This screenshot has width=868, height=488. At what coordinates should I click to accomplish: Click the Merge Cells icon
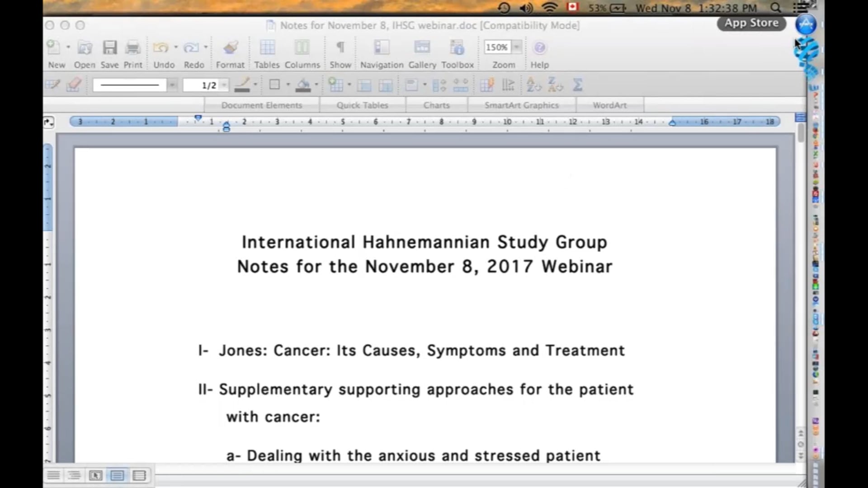[364, 84]
